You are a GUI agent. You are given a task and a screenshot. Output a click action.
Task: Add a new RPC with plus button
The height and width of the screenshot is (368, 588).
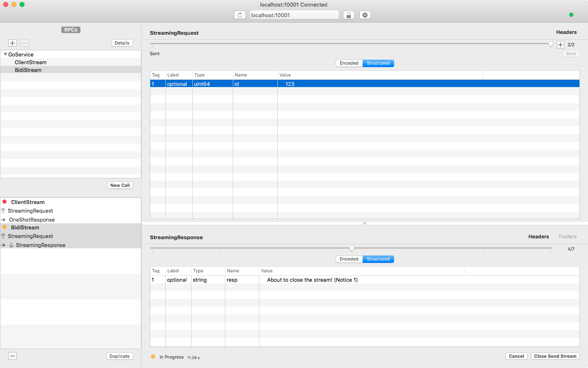tap(13, 43)
